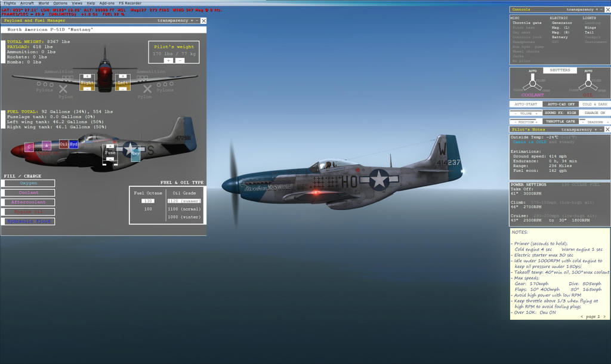The width and height of the screenshot is (611, 364).
Task: Close the Pilot's Notes panel
Action: click(607, 129)
